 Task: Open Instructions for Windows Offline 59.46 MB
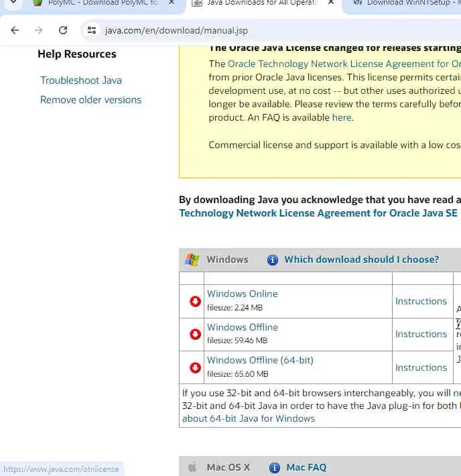point(421,334)
